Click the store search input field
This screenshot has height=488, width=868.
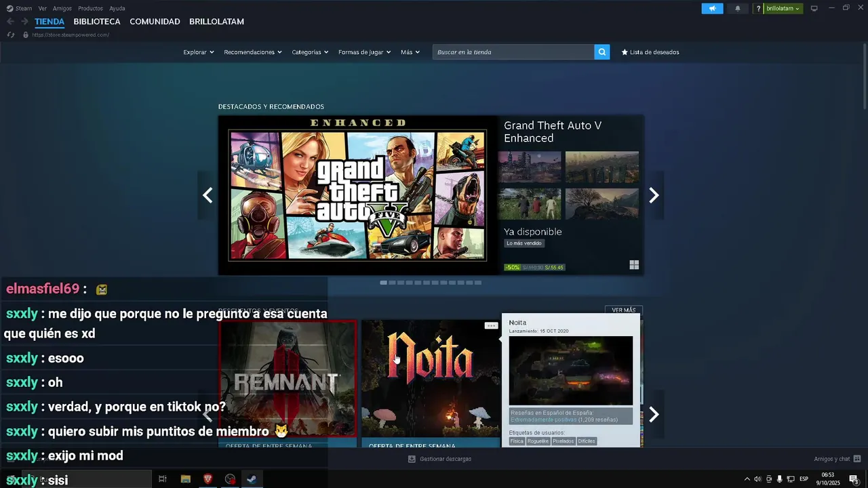click(x=513, y=52)
